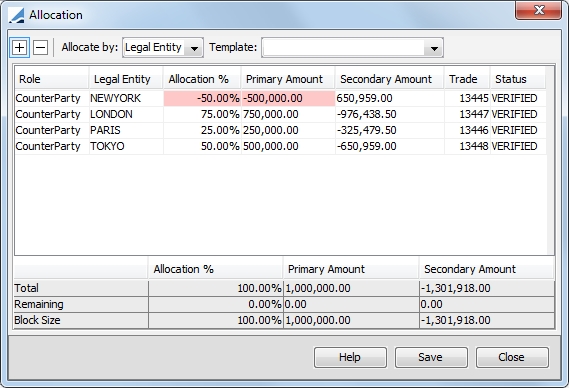
Task: Click the -325,479.50 secondary amount cell
Action: (390, 130)
